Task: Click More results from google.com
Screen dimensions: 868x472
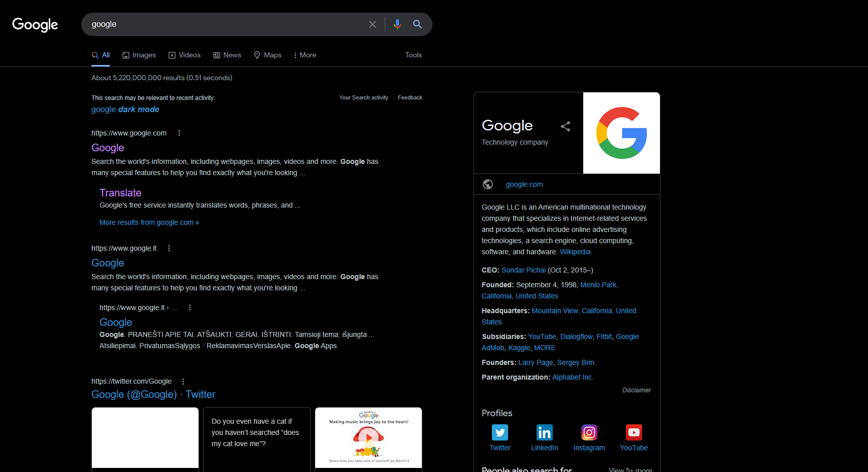Action: (149, 222)
